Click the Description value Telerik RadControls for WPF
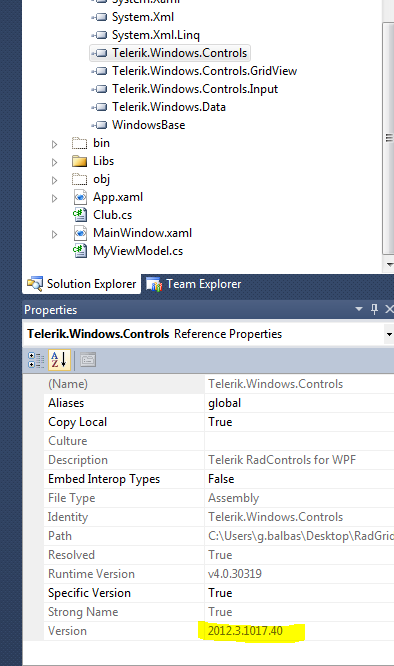The image size is (394, 666). click(x=282, y=460)
